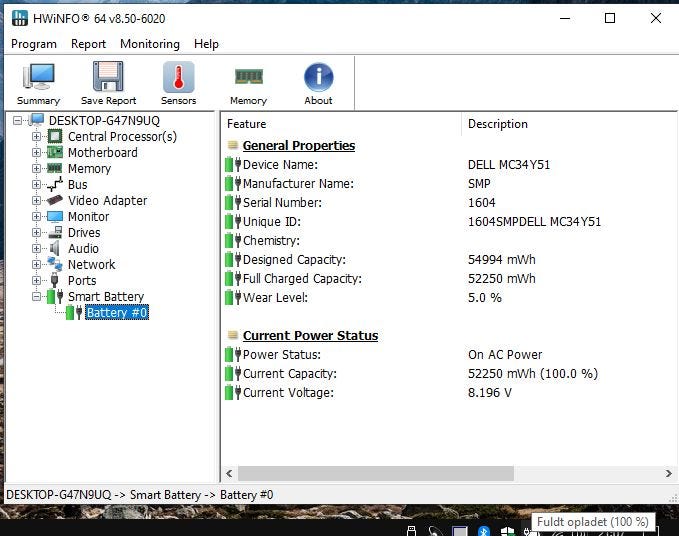The width and height of the screenshot is (679, 536).
Task: Select Smart Battery tree item label
Action: click(106, 297)
